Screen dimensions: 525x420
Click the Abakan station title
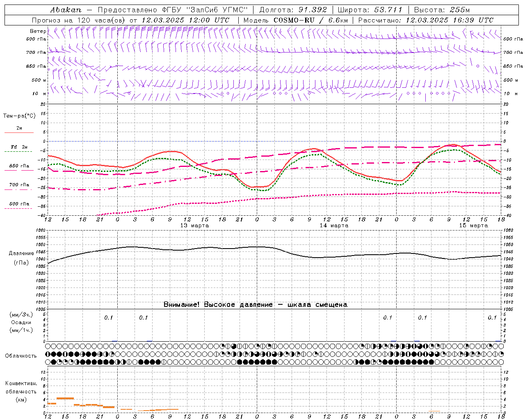66,9
